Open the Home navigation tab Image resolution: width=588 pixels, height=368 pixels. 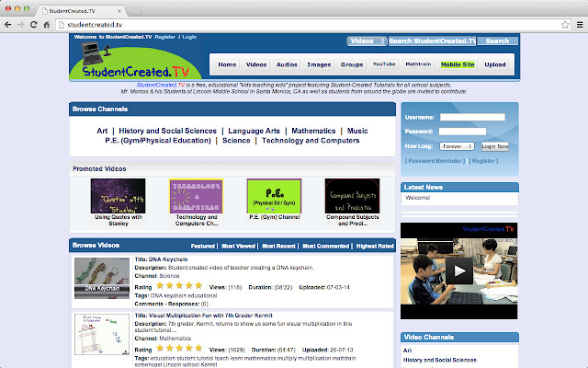click(227, 64)
